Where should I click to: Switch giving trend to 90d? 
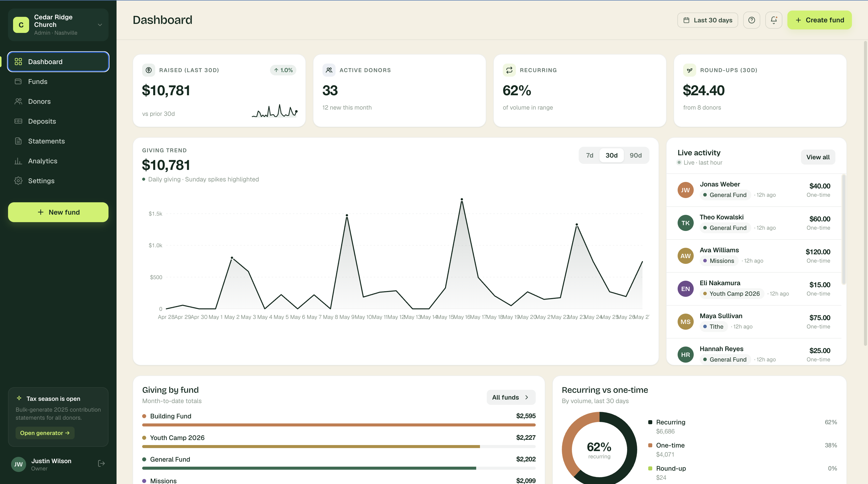(635, 155)
